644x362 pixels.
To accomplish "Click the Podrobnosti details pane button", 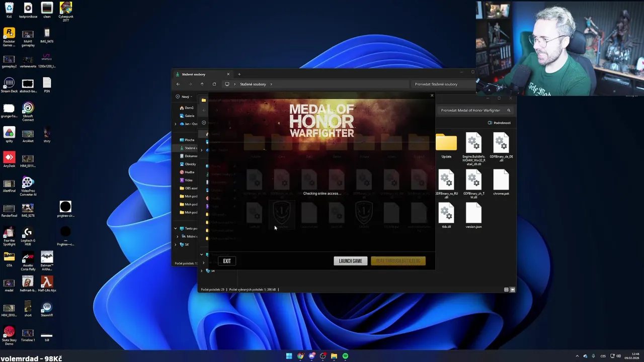I will (x=499, y=123).
